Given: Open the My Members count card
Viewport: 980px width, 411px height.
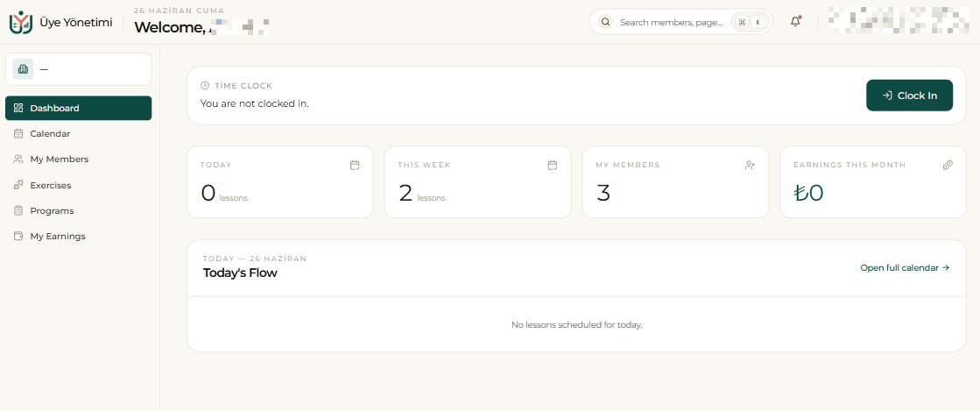Looking at the screenshot, I should click(x=675, y=182).
